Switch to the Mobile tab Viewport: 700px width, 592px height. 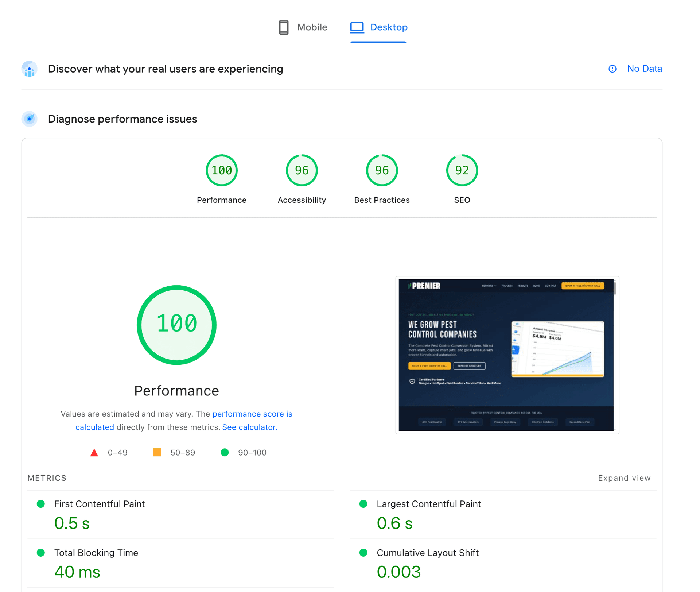(312, 27)
